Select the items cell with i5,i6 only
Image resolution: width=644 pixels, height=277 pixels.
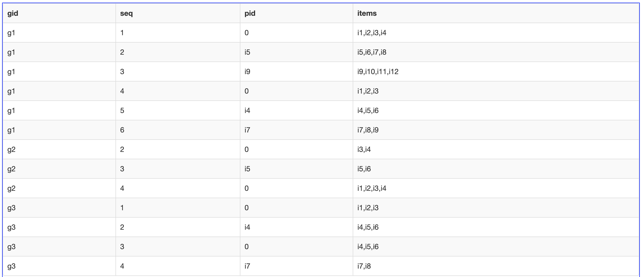click(x=496, y=169)
